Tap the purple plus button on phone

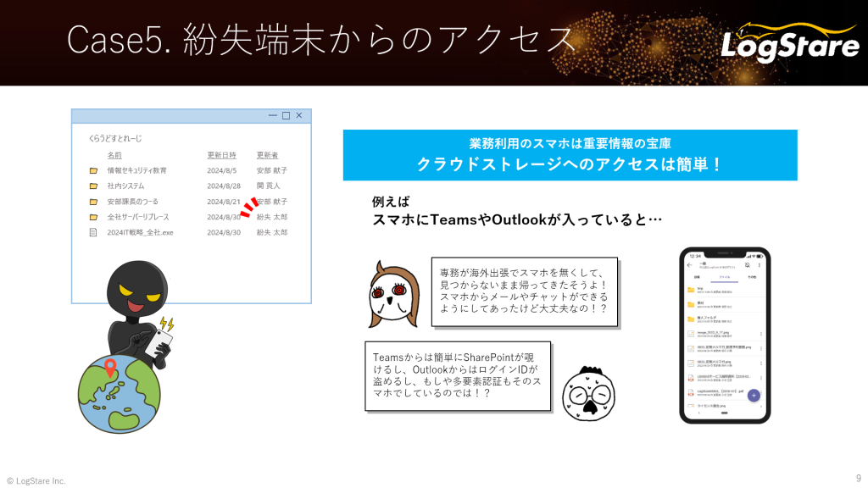[754, 395]
